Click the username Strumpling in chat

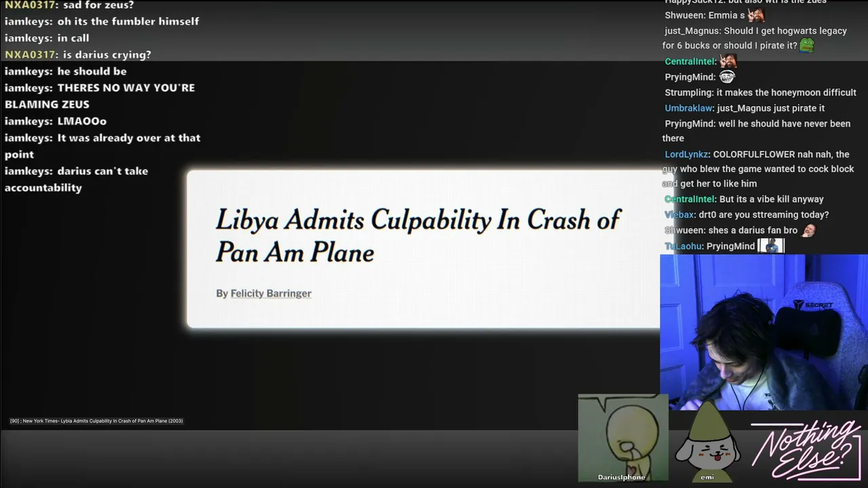pyautogui.click(x=689, y=92)
